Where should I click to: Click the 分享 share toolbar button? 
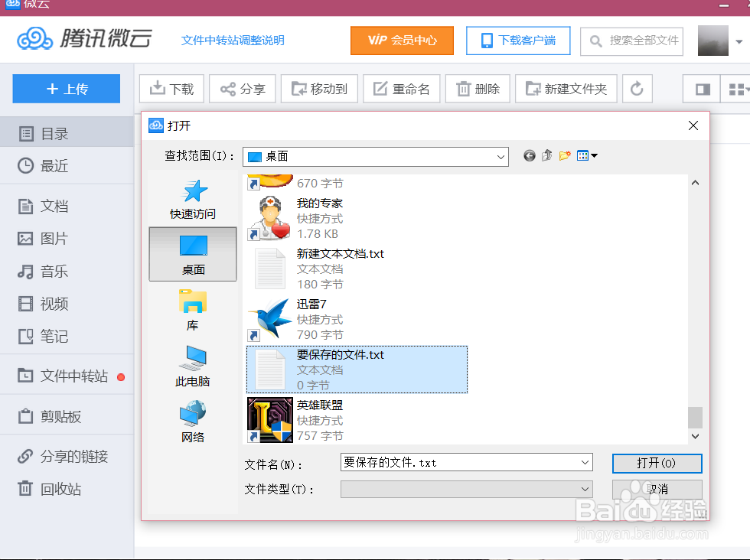[243, 89]
